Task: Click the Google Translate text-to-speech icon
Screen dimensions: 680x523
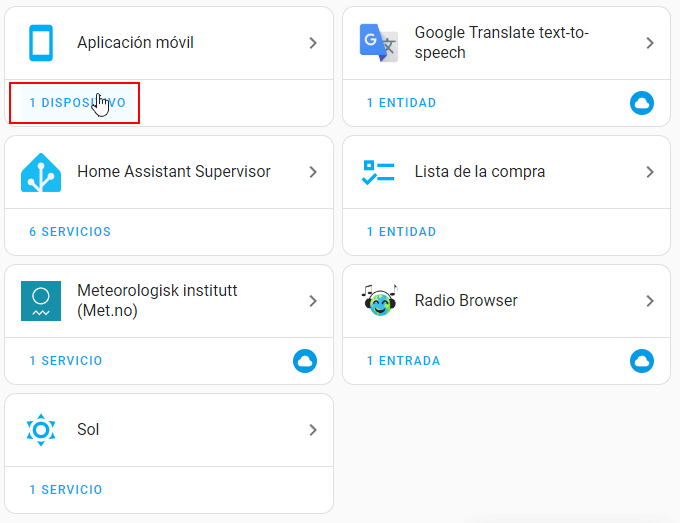Action: [x=378, y=43]
